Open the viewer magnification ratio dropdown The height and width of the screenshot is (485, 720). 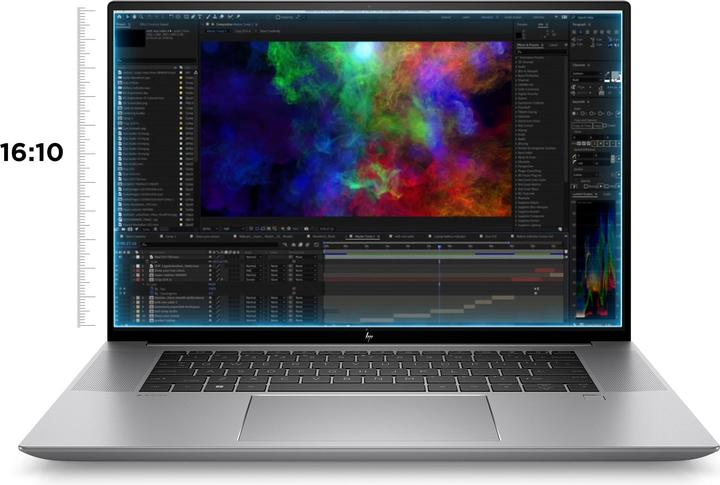pyautogui.click(x=208, y=229)
